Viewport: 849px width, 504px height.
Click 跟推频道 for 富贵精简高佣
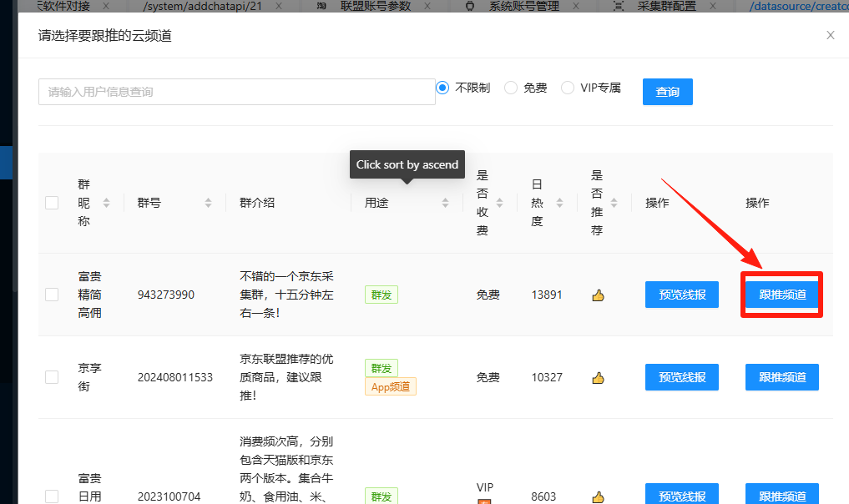point(782,295)
